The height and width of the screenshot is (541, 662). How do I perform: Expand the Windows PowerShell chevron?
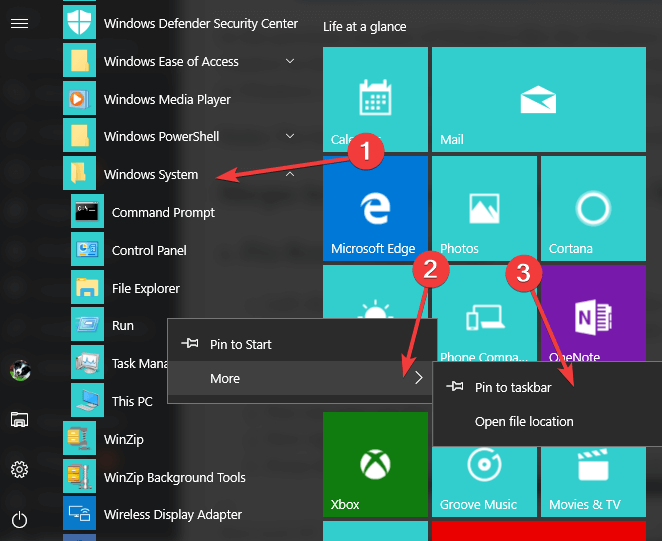tap(290, 136)
